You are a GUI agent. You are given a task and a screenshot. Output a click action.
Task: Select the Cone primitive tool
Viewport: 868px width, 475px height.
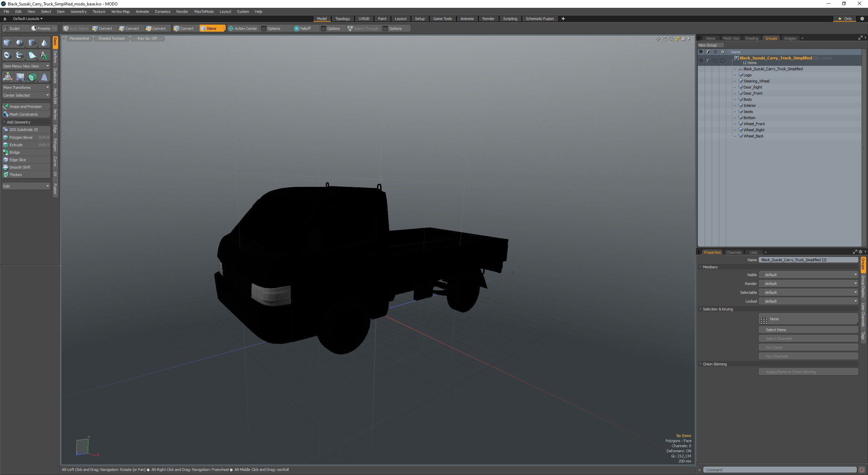44,43
